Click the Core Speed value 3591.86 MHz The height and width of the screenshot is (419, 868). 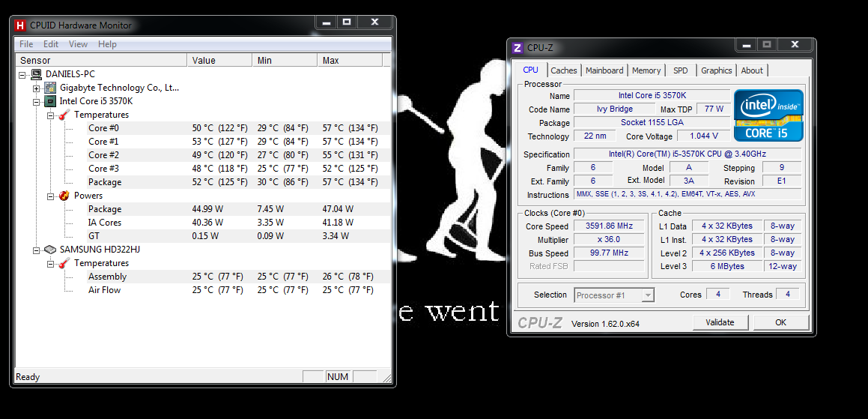[x=610, y=226]
